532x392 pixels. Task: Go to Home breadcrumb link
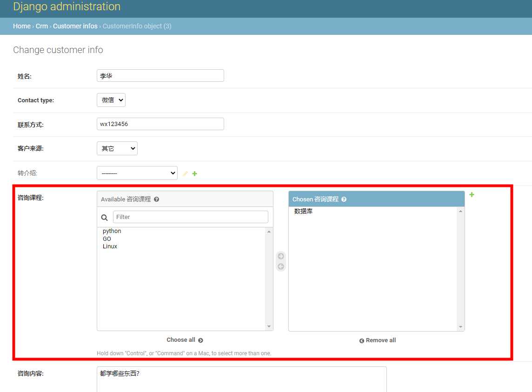pyautogui.click(x=22, y=26)
